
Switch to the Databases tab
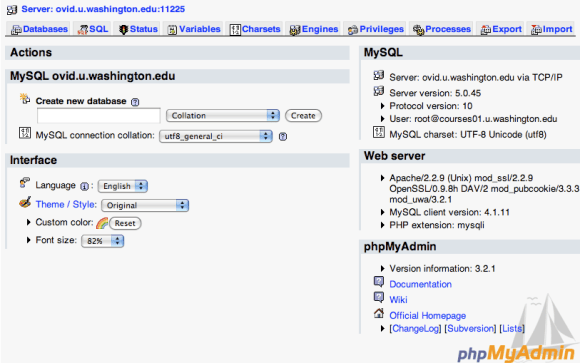39,29
